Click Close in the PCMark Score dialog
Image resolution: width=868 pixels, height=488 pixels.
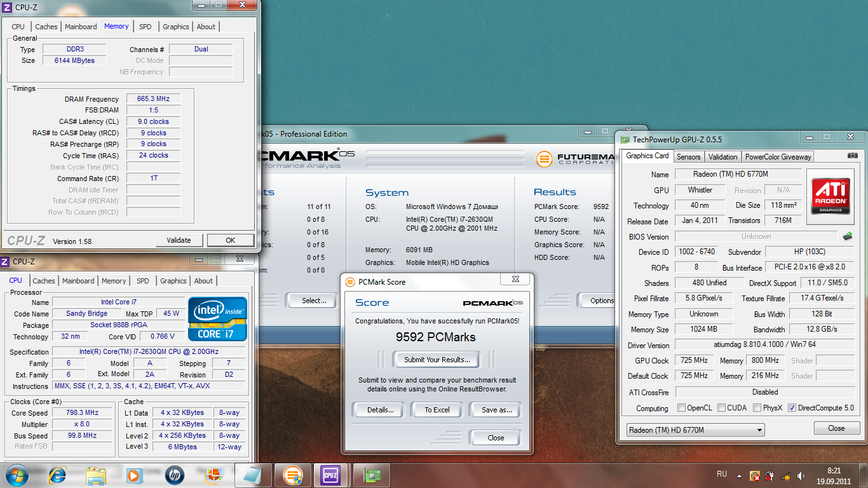[x=496, y=438]
